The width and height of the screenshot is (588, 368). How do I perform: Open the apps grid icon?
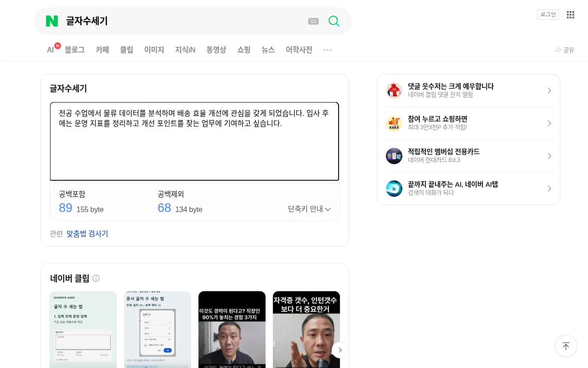(x=570, y=15)
